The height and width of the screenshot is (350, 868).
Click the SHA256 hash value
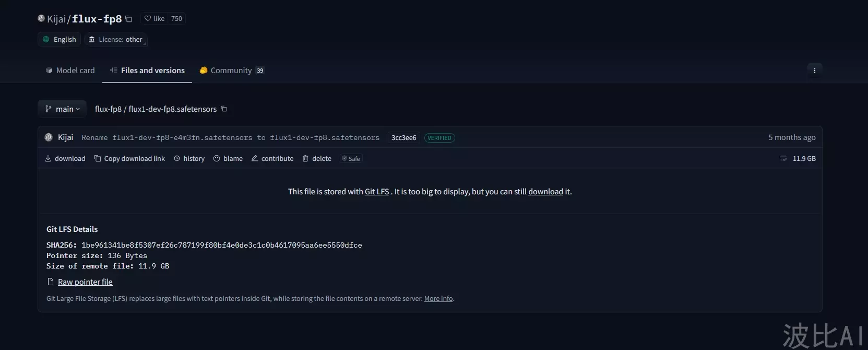pos(222,245)
